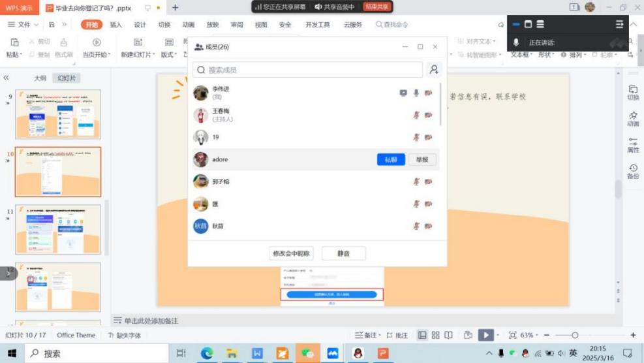Open Microsoft Edge from the taskbar
The width and height of the screenshot is (644, 363).
[x=207, y=353]
